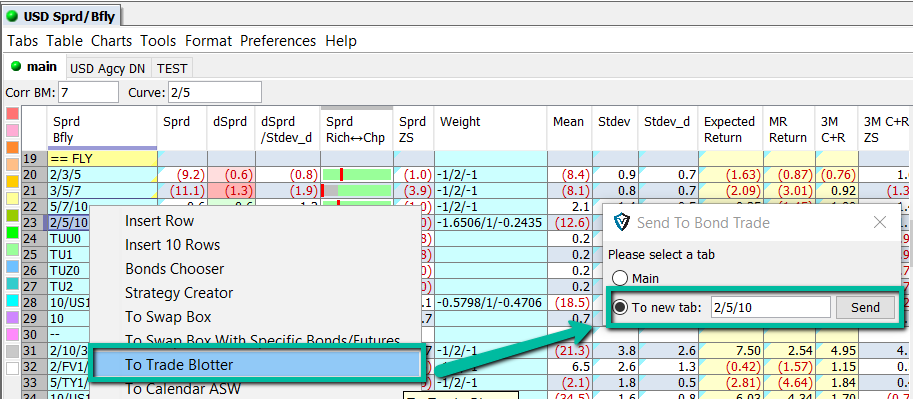Click the Mean value (21.3)
The image size is (913, 399).
click(569, 351)
